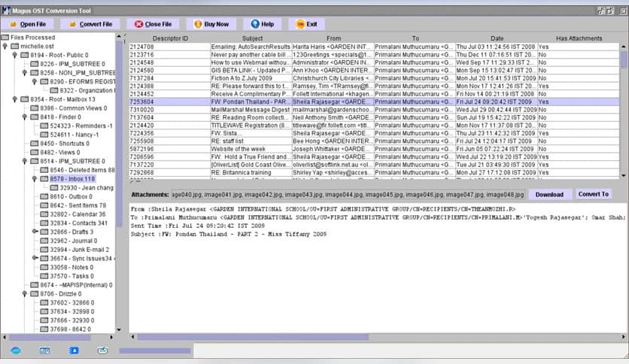629x364 pixels.
Task: Click the folder icon of 8386 - Common Views
Action: [35, 108]
